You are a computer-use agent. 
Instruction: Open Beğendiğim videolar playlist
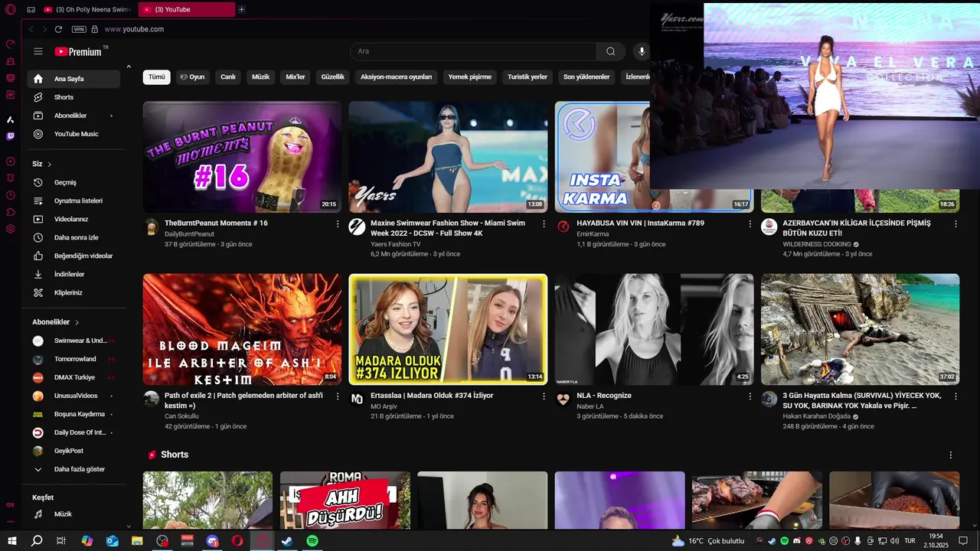(74, 256)
